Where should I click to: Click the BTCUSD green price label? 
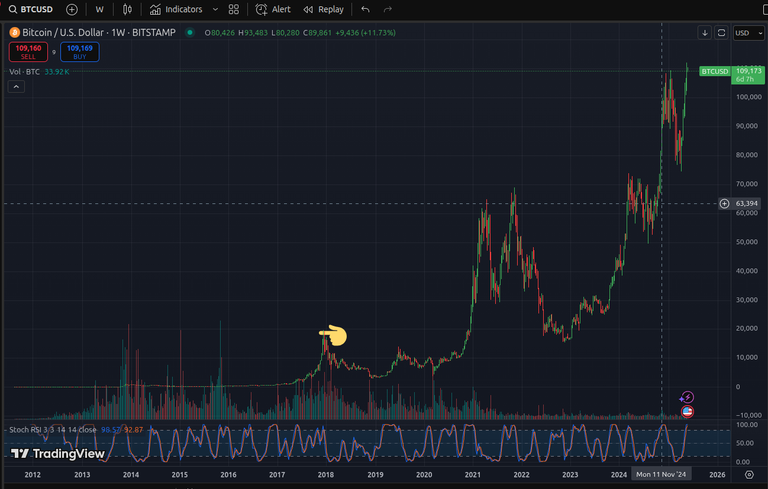tap(715, 72)
